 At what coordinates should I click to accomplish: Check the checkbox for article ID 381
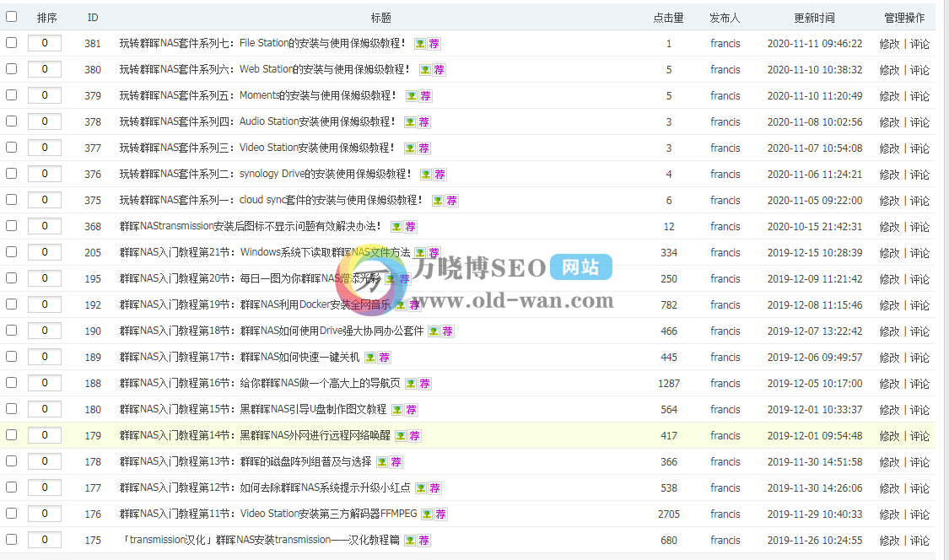[11, 43]
